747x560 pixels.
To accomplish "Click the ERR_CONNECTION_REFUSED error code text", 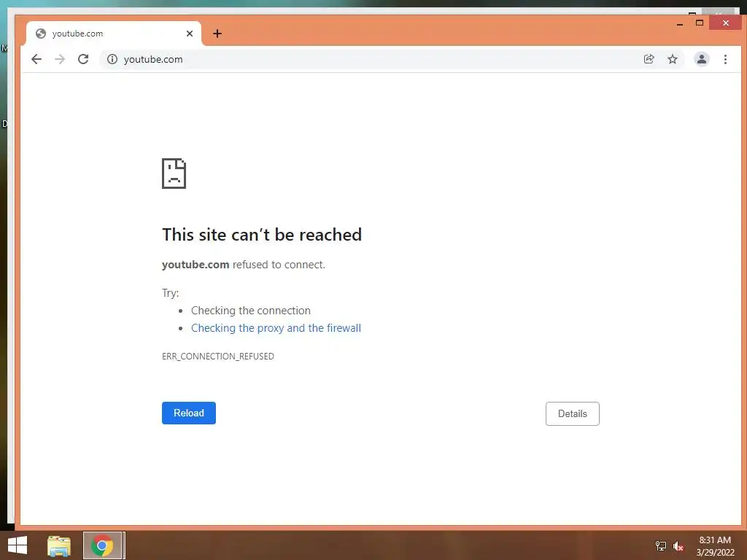I will pos(217,356).
